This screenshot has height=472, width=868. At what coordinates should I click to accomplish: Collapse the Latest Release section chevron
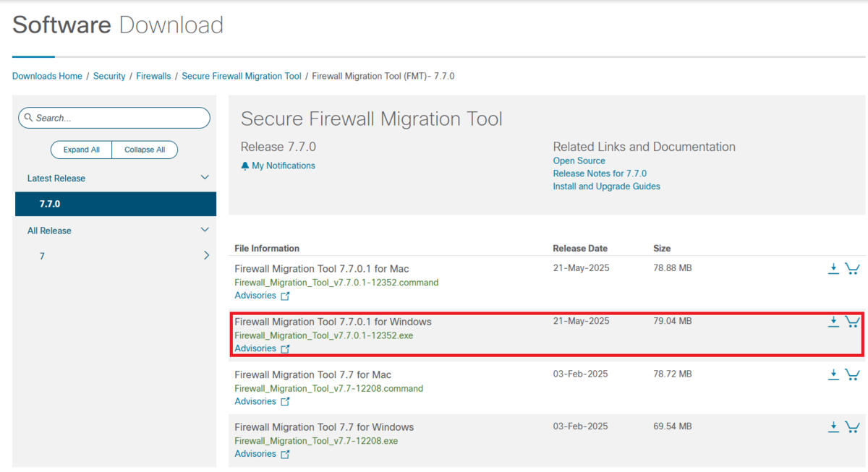[205, 178]
